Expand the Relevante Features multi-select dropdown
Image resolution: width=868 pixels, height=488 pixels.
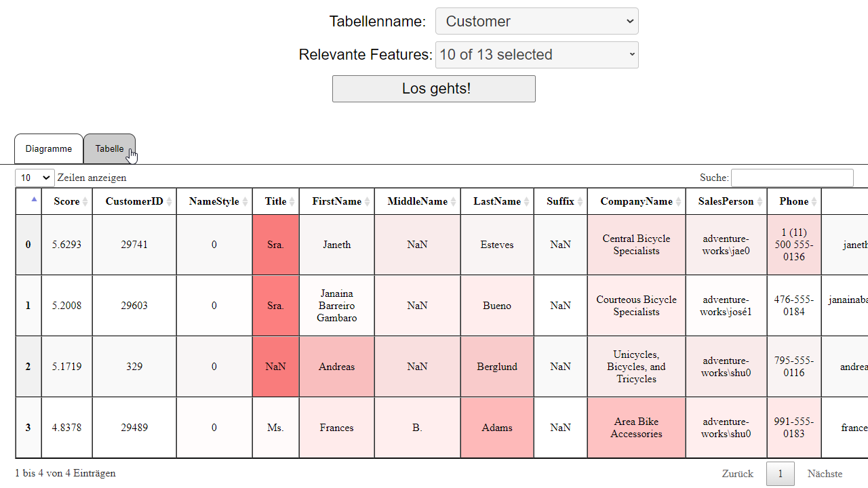(x=537, y=55)
